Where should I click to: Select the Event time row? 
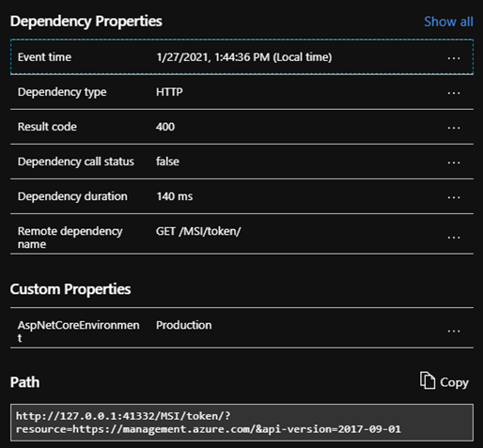point(241,57)
